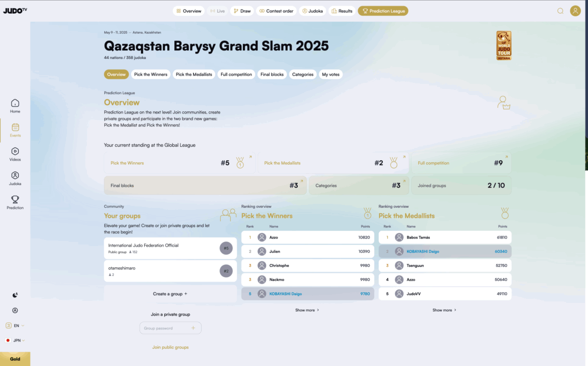This screenshot has width=588, height=366.
Task: Open EN language dropdown
Action: tap(15, 325)
